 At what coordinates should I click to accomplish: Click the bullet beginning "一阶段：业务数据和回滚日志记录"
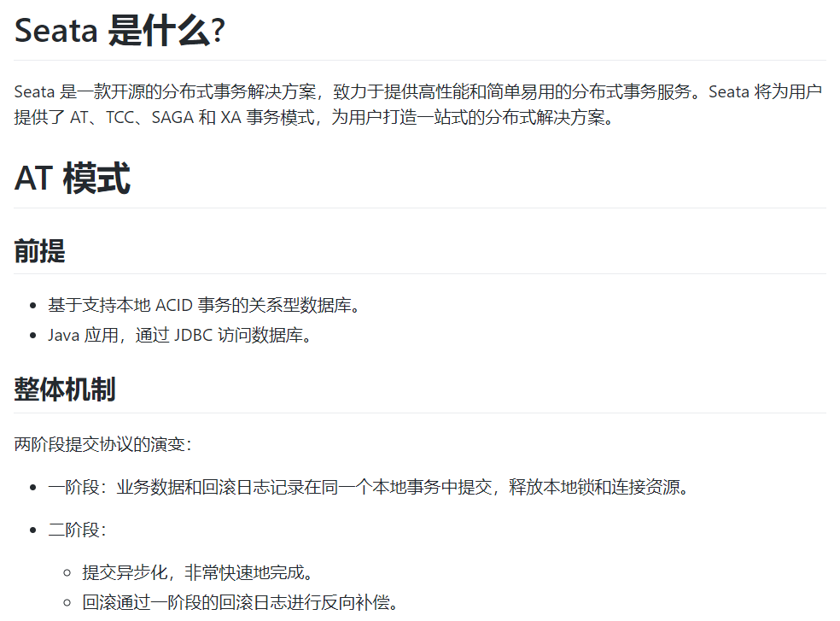[369, 487]
